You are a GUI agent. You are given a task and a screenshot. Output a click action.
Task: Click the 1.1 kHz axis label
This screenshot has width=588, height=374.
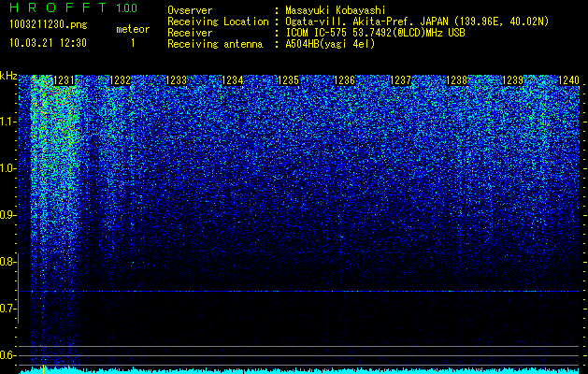7,122
